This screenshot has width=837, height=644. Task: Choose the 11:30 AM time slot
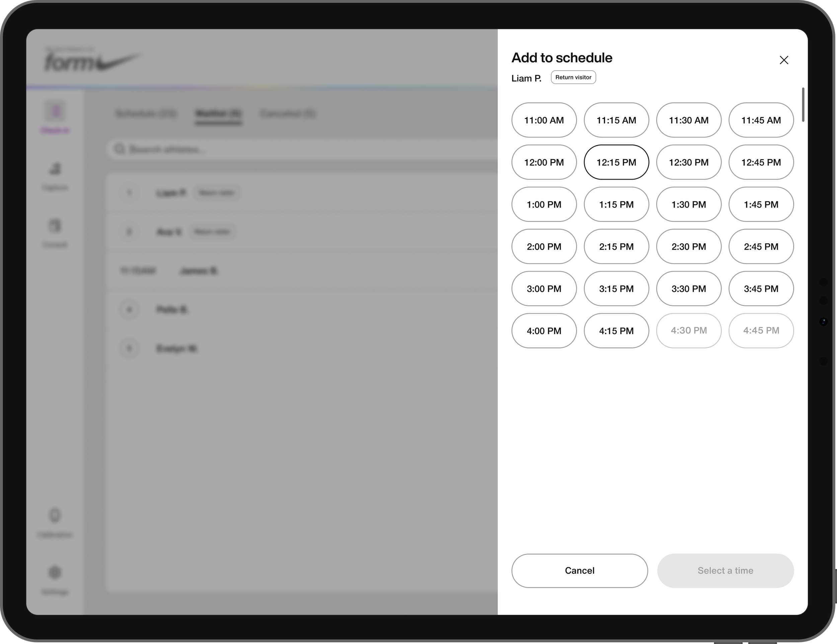point(689,120)
